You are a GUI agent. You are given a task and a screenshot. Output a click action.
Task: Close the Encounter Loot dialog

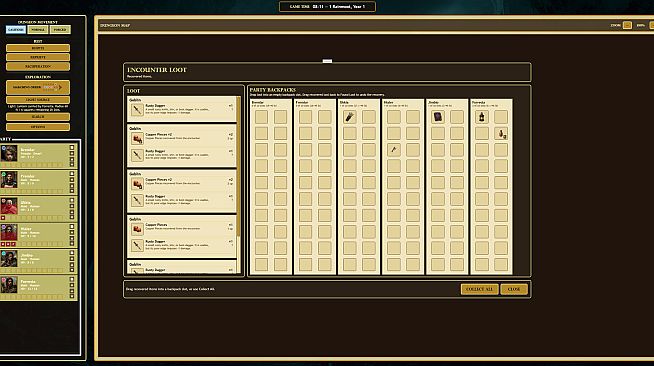tap(514, 289)
